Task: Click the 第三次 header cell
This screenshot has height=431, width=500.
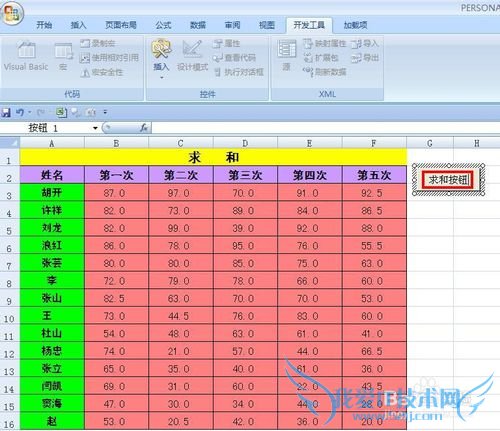Action: coord(245,175)
